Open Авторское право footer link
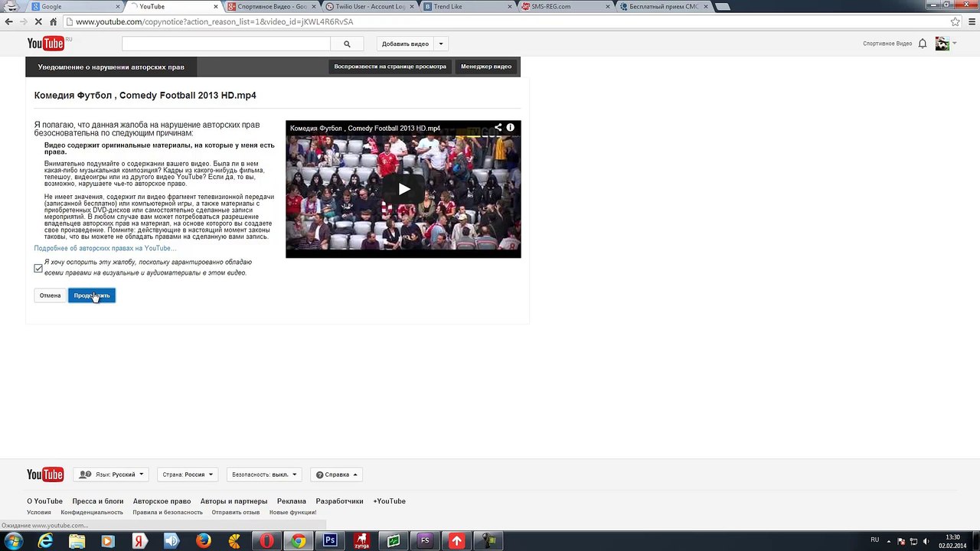 pyautogui.click(x=162, y=501)
